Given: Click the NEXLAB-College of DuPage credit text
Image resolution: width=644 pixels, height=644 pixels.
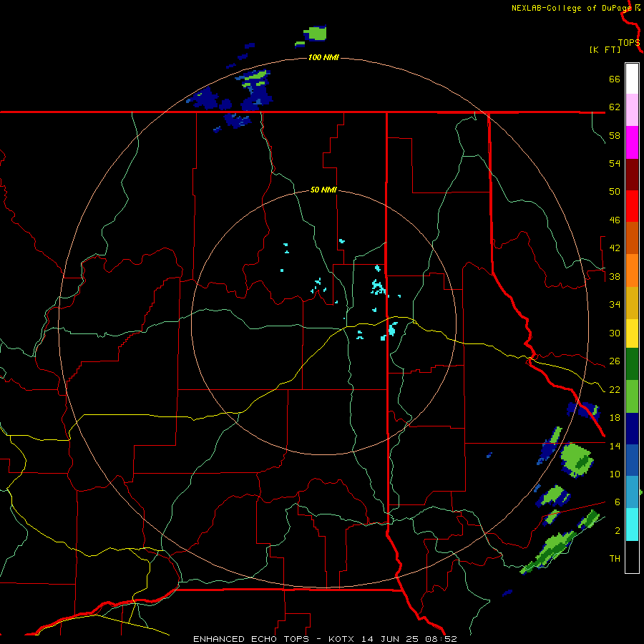Looking at the screenshot, I should coord(572,8).
